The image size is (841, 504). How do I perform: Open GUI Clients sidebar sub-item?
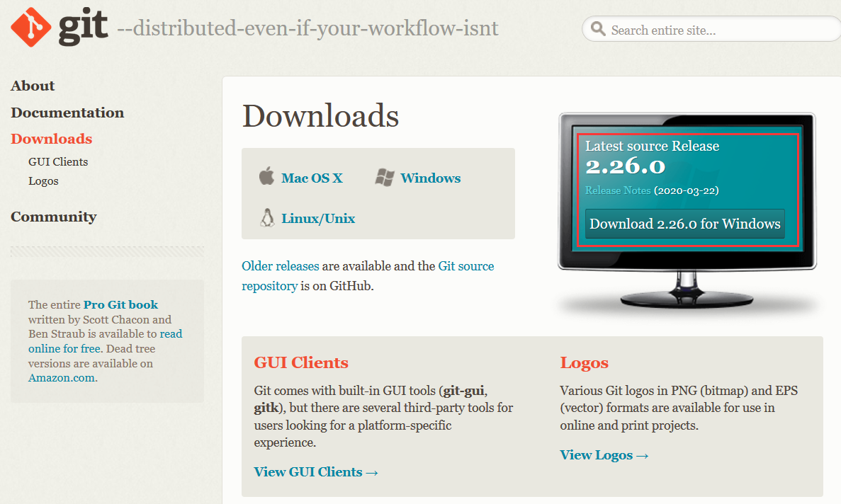point(58,162)
